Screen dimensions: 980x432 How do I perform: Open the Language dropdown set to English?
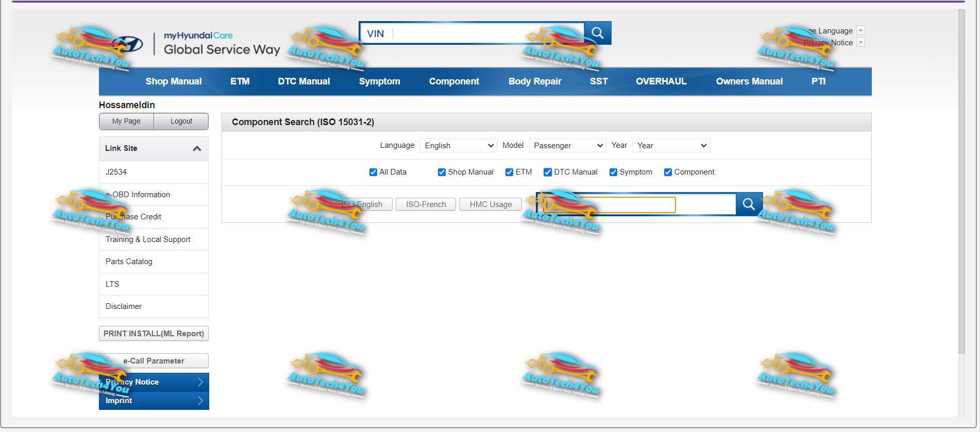[458, 146]
